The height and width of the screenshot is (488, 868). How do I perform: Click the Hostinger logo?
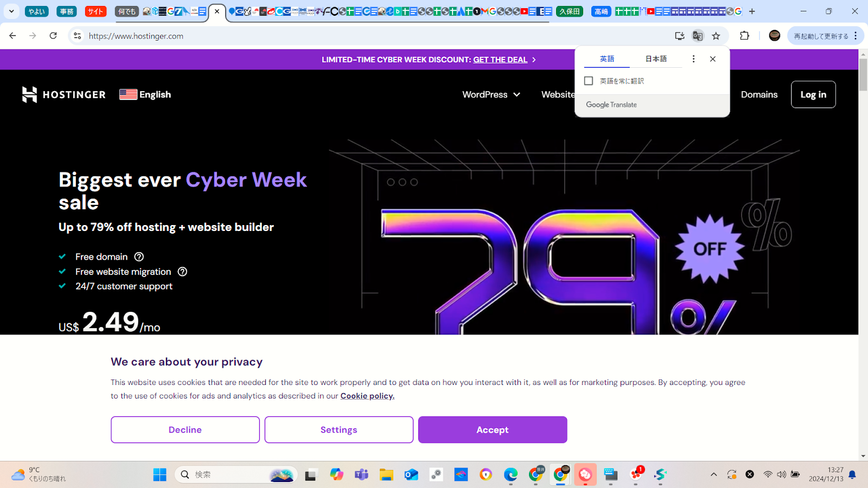click(x=63, y=94)
